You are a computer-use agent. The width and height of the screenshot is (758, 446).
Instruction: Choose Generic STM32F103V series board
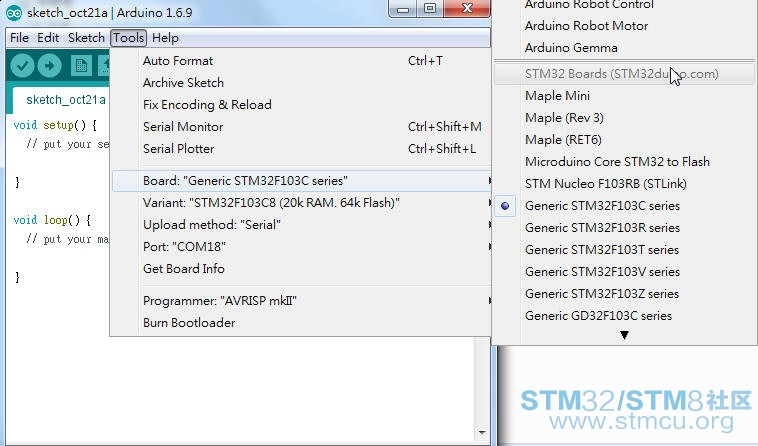point(625,272)
